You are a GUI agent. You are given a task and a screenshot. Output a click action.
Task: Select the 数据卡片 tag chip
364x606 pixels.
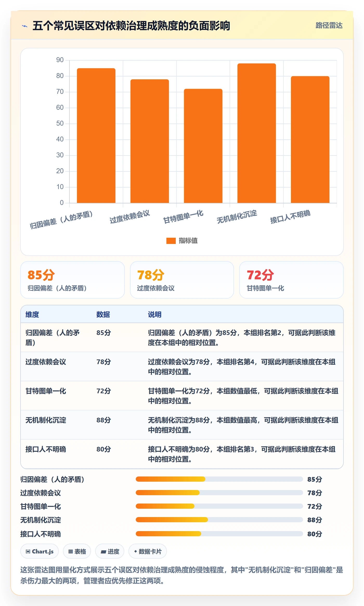pyautogui.click(x=148, y=551)
